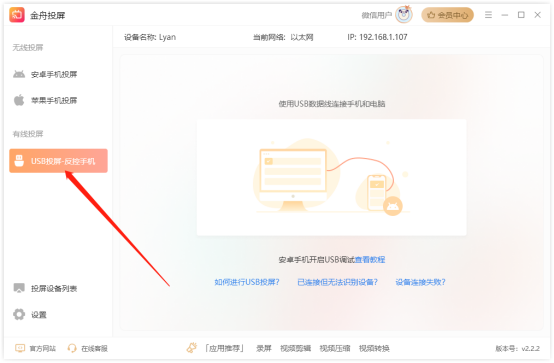
Task: Open the 视频剪辑 recommended app
Action: tap(295, 349)
